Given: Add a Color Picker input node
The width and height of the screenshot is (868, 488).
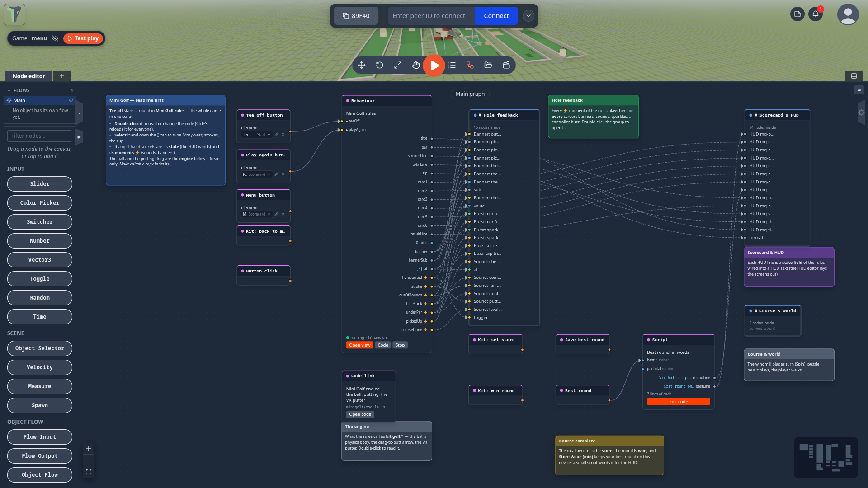Looking at the screenshot, I should tap(40, 203).
